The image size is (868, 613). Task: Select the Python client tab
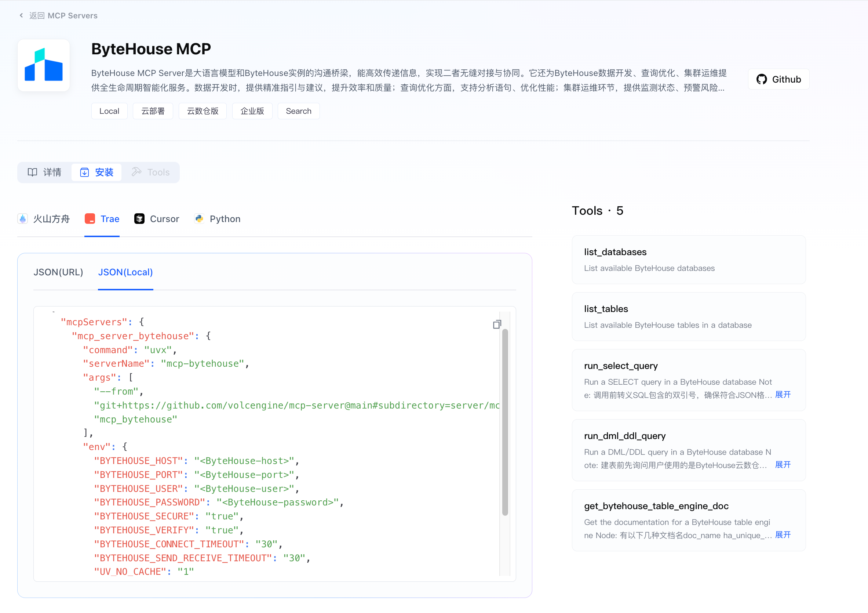(x=218, y=218)
